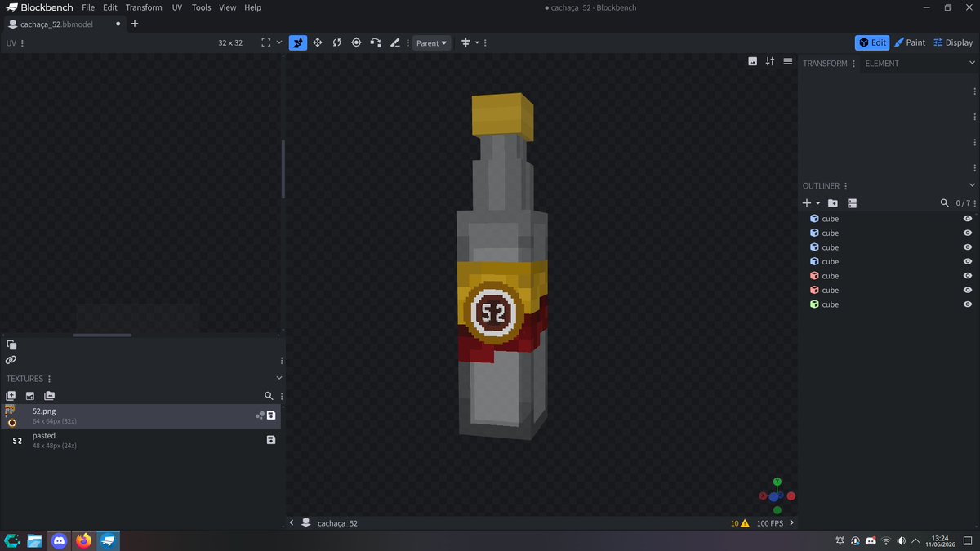Screen dimensions: 980x551
Task: Click the chain link icon below UV editor
Action: pos(11,360)
